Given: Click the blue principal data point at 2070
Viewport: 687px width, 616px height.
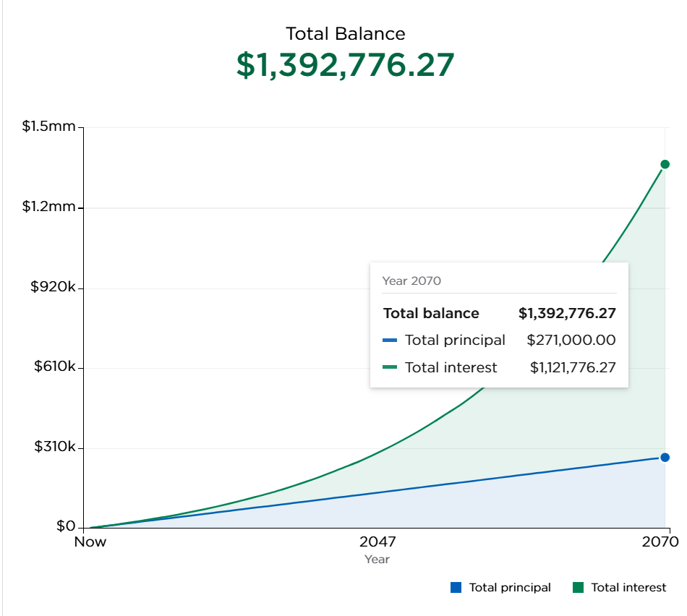Looking at the screenshot, I should tap(665, 457).
